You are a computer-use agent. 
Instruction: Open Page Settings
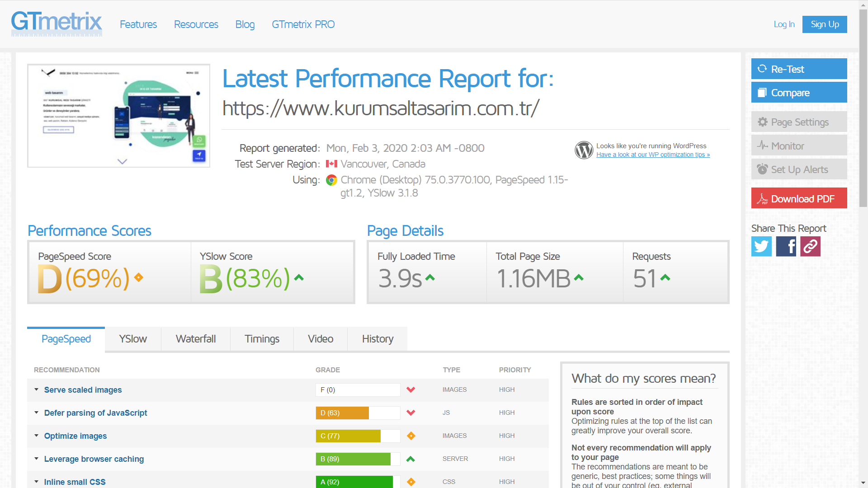tap(799, 122)
